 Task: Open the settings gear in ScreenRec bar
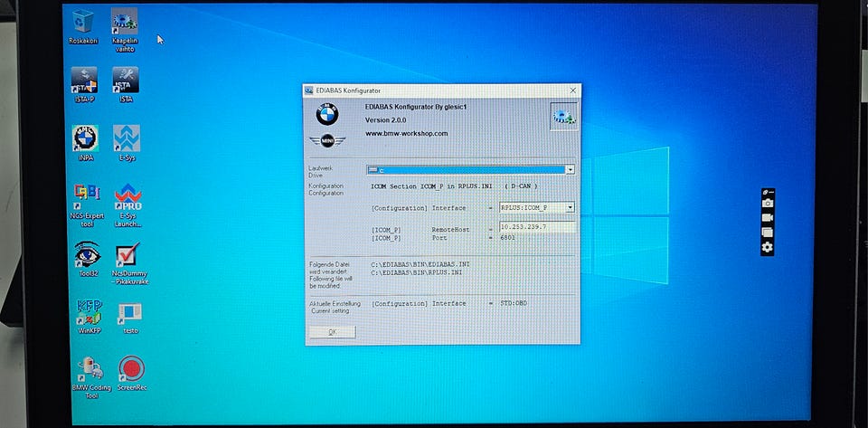pyautogui.click(x=768, y=247)
